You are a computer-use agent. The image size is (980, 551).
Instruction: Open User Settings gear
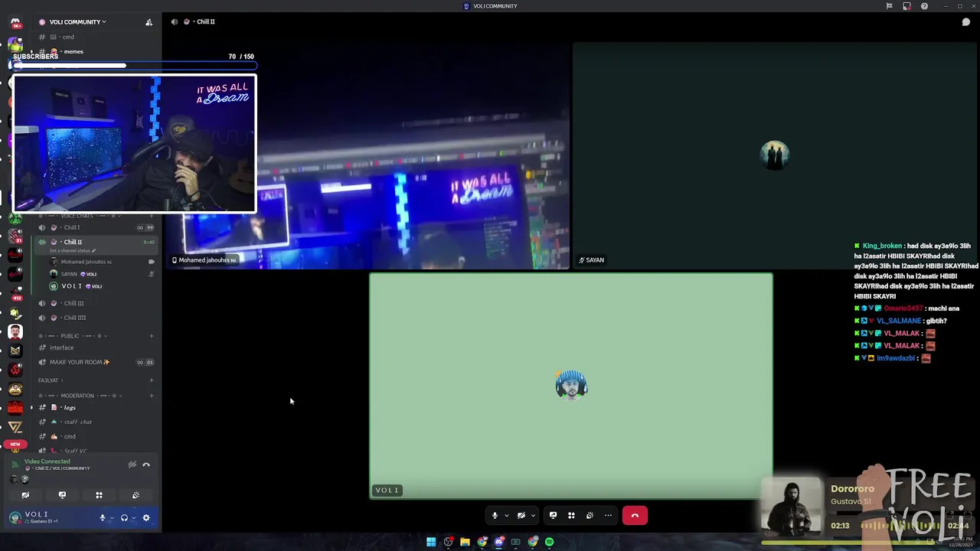tap(146, 518)
